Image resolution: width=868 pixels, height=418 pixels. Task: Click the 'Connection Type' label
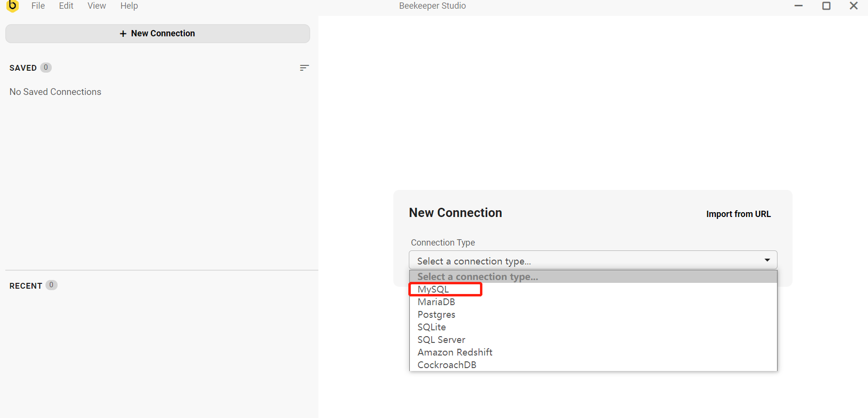coord(443,243)
